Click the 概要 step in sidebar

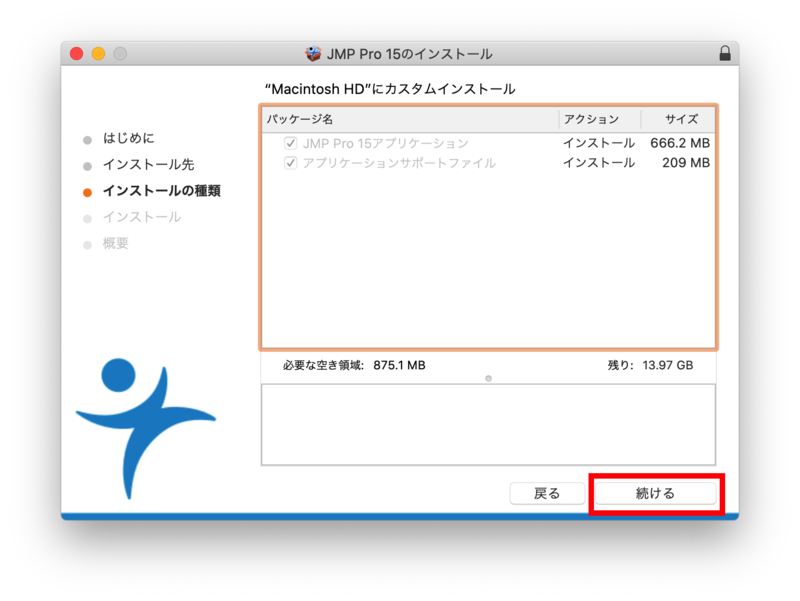(x=116, y=243)
